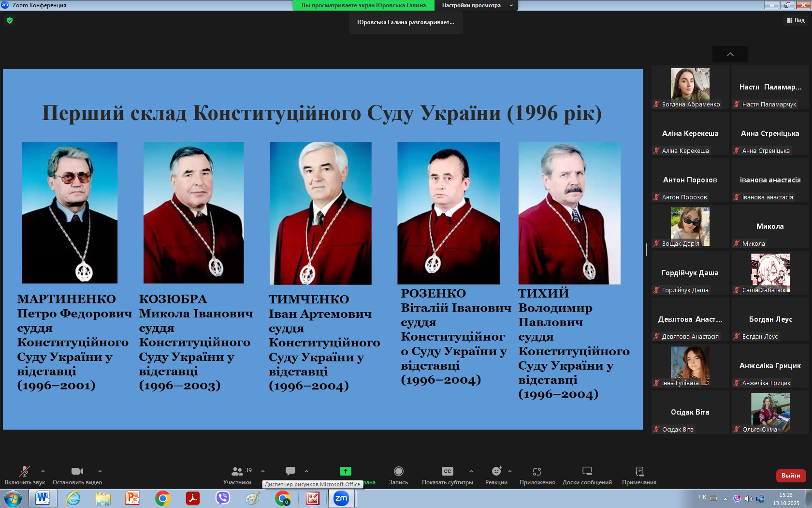
Task: Open the Вид view menu
Action: 796,20
